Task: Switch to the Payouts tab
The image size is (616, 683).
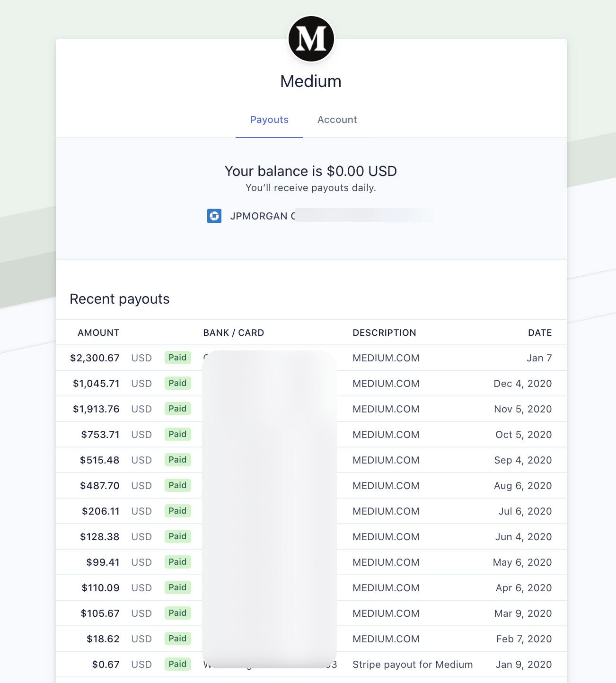Action: coord(269,120)
